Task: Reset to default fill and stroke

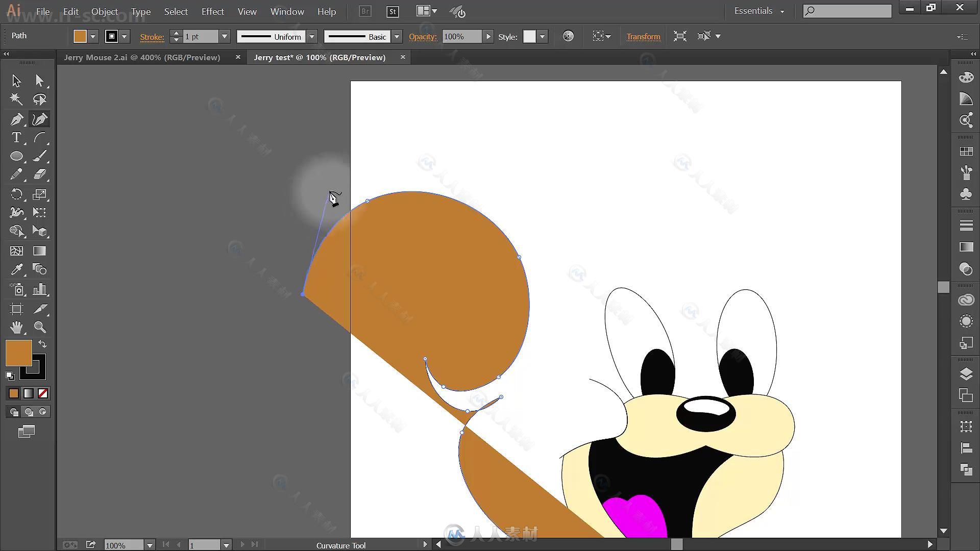Action: [10, 375]
